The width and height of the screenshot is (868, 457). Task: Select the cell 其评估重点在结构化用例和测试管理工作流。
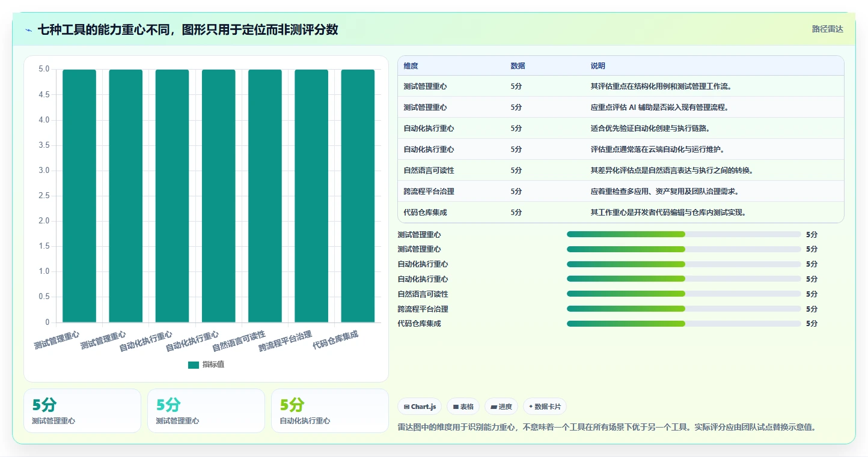pos(661,86)
